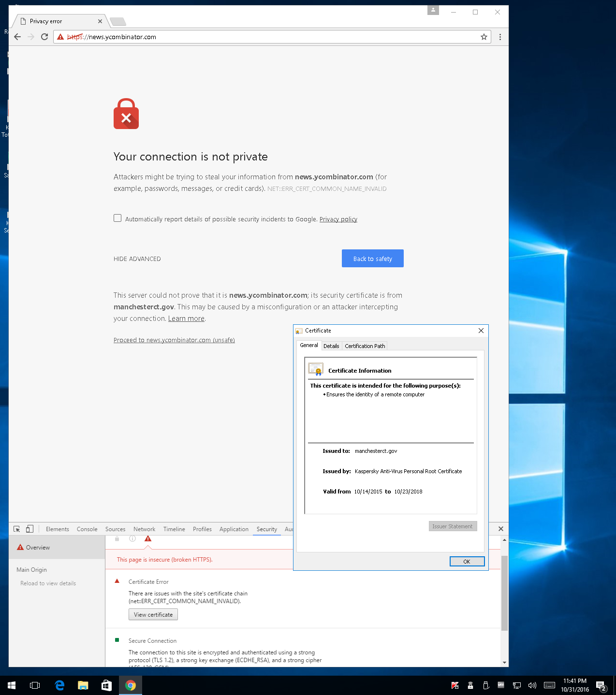
Task: Click issued to manchesterct.gov text
Action: coord(376,451)
